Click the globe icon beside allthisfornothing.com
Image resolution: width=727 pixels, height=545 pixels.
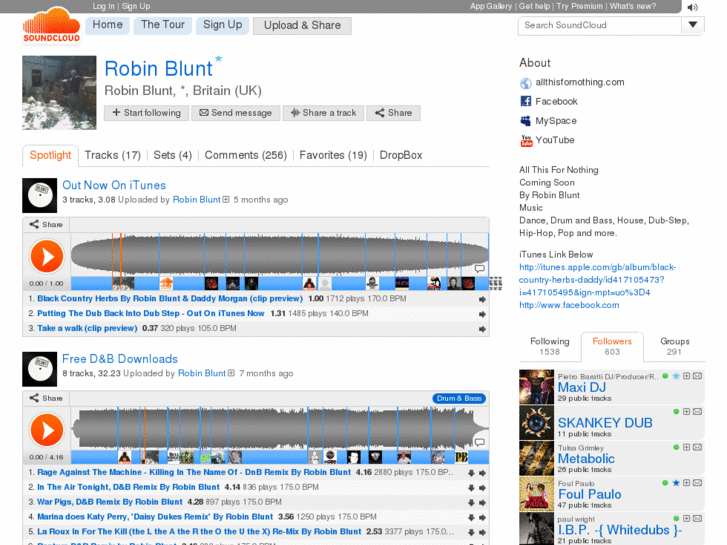525,83
